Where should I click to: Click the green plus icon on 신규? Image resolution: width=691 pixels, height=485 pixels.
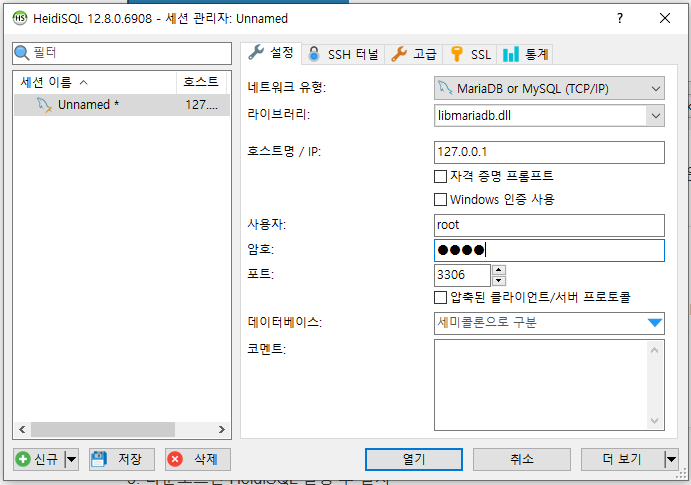[x=23, y=459]
